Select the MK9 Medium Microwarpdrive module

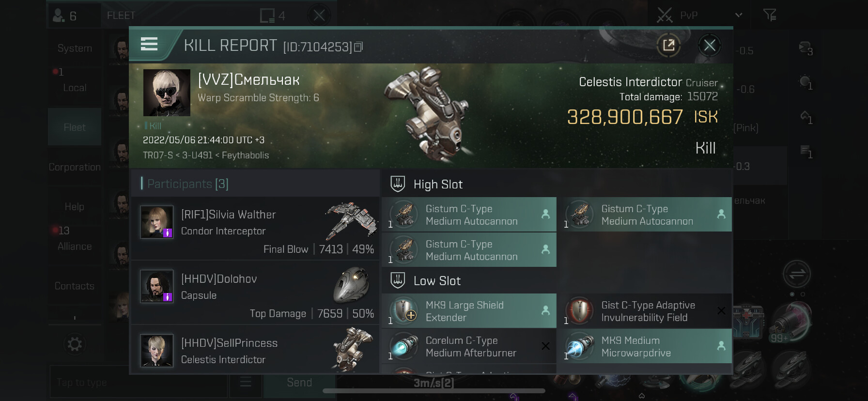pos(645,346)
